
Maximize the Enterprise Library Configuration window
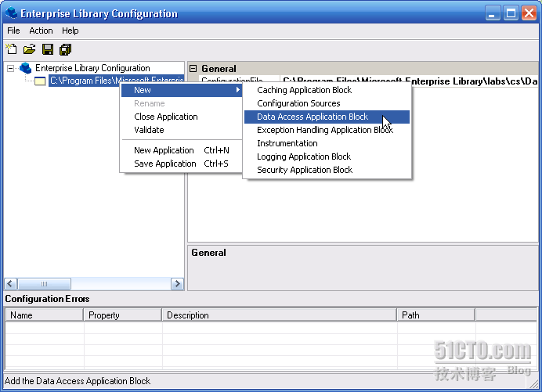click(x=511, y=13)
